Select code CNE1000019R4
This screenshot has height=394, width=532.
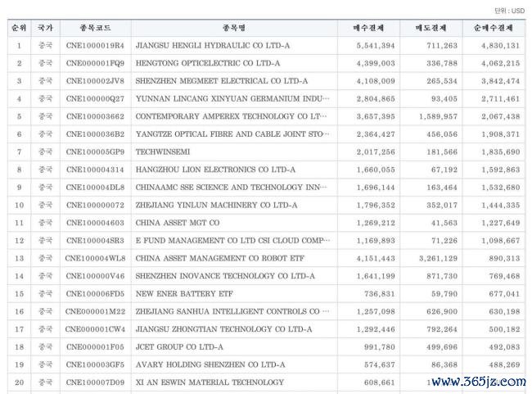coord(95,46)
